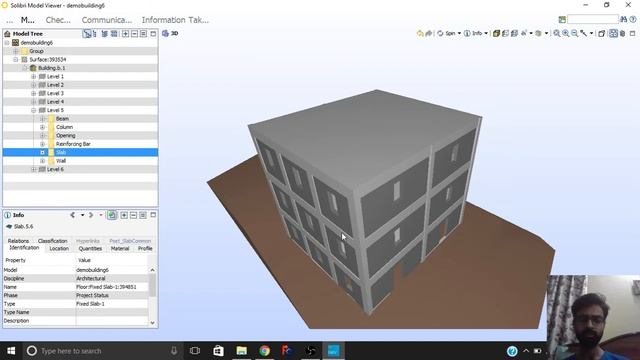
Task: Select the Wall folder in Model Tree
Action: coord(61,161)
